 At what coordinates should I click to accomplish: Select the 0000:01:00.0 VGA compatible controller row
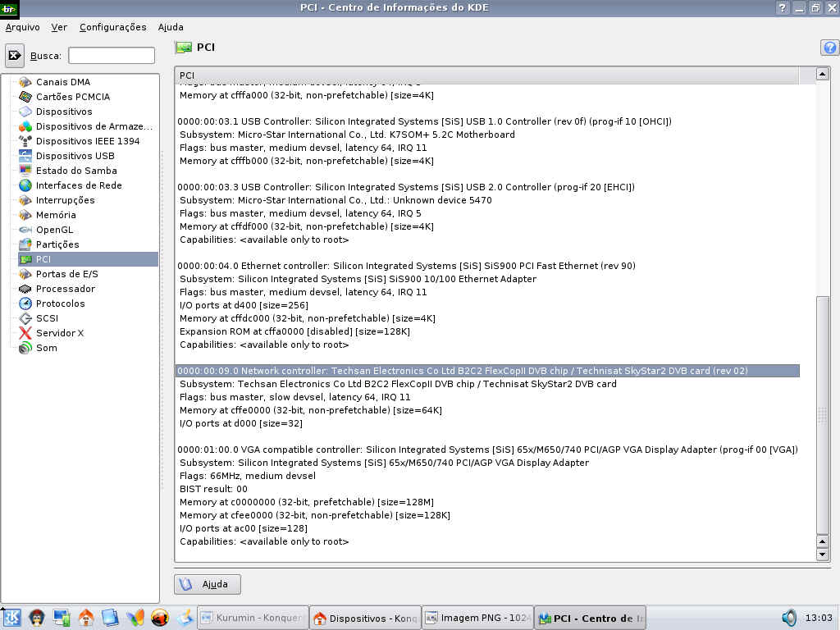pyautogui.click(x=487, y=450)
